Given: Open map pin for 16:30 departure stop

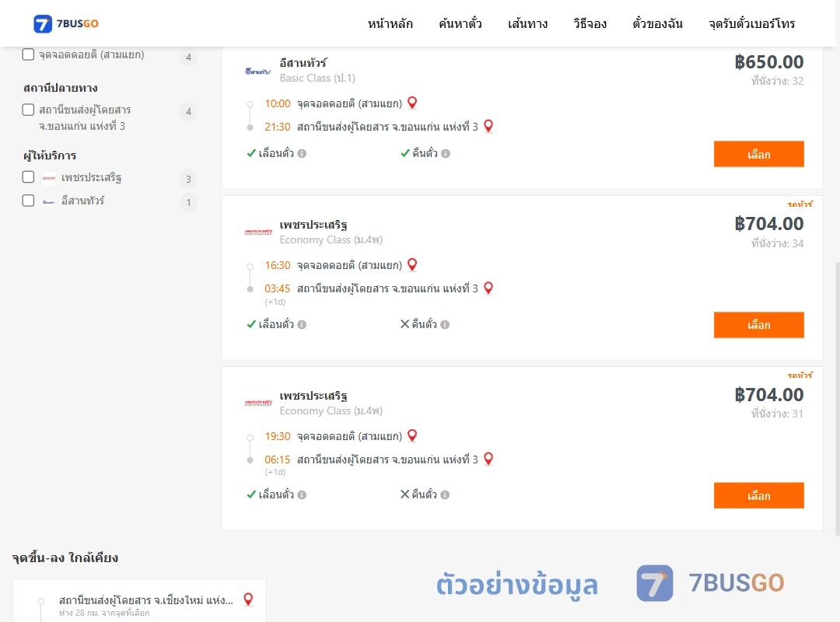Looking at the screenshot, I should pyautogui.click(x=412, y=264).
